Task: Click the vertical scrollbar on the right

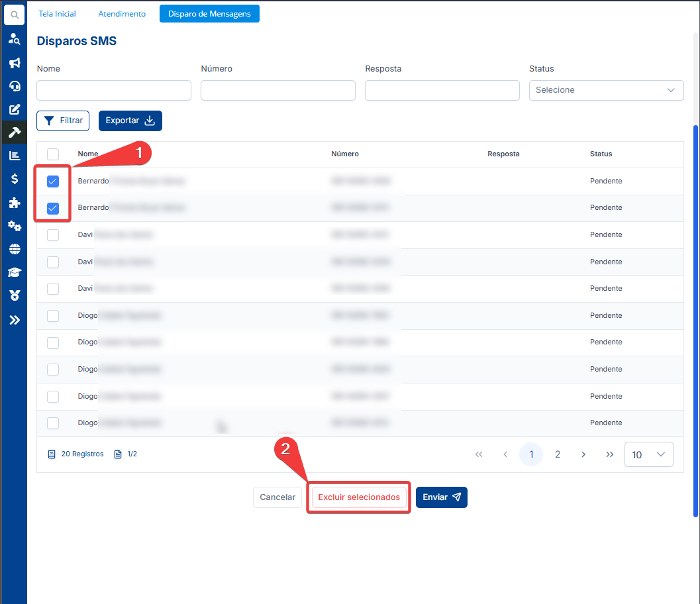Action: click(x=695, y=321)
